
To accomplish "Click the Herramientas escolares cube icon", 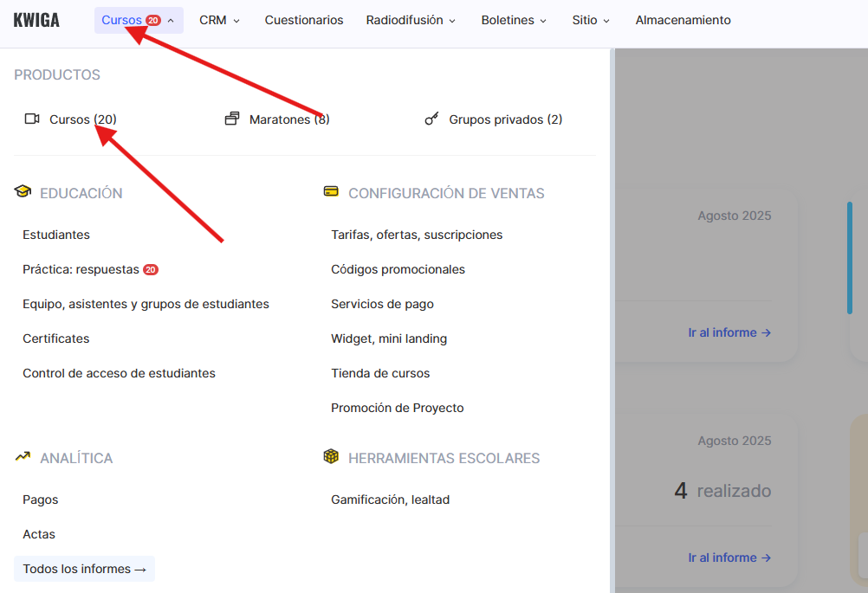I will point(331,457).
